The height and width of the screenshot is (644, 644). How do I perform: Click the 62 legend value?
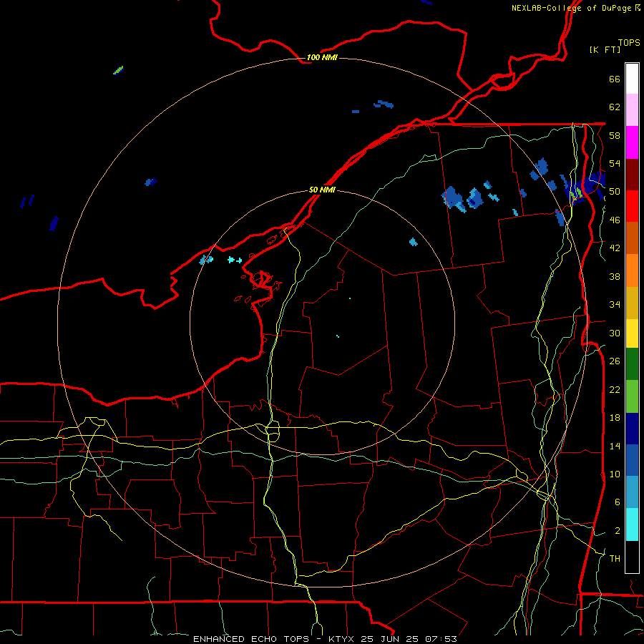point(615,107)
